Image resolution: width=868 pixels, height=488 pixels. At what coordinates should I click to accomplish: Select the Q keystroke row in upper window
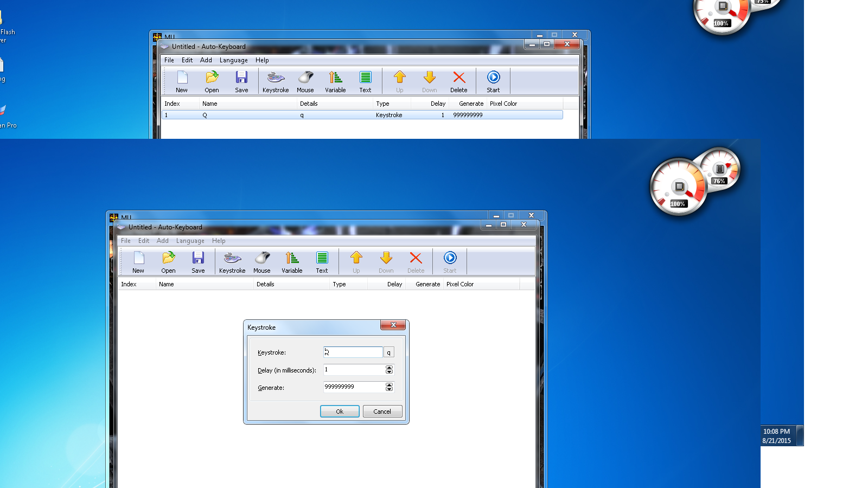click(362, 115)
